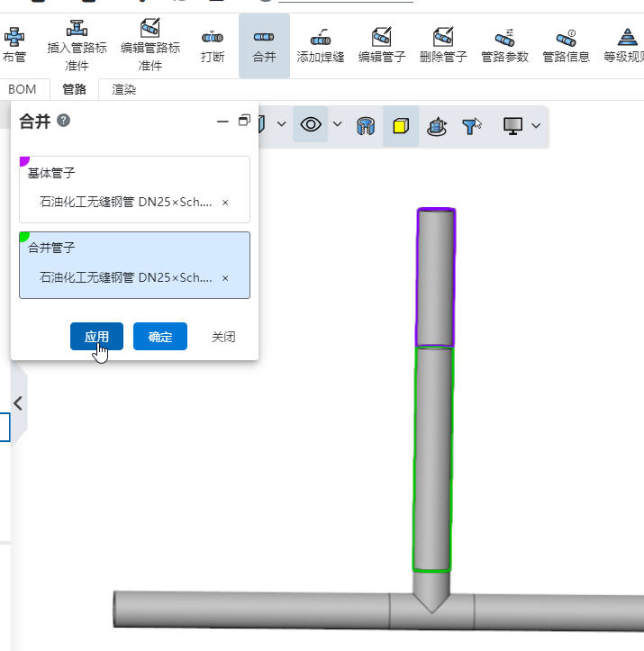Select the 布管 pipe routing tool

point(14,45)
